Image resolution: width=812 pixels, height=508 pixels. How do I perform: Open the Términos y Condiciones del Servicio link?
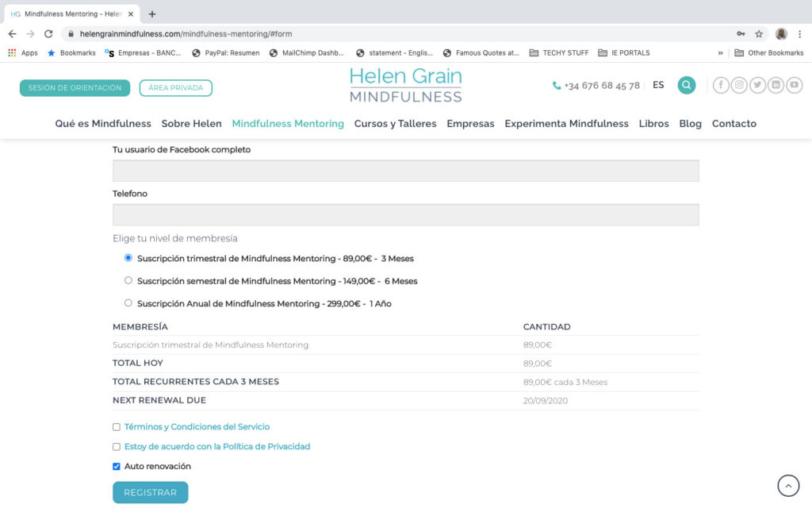pyautogui.click(x=197, y=426)
